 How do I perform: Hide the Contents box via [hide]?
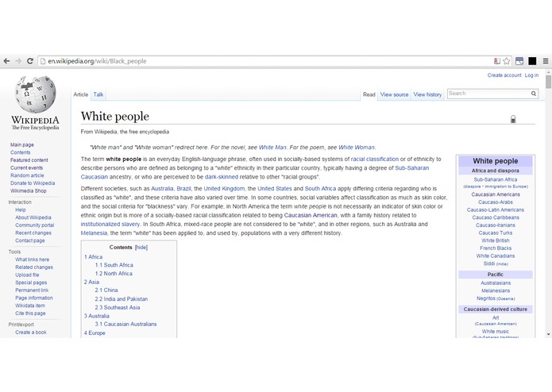coord(141,248)
